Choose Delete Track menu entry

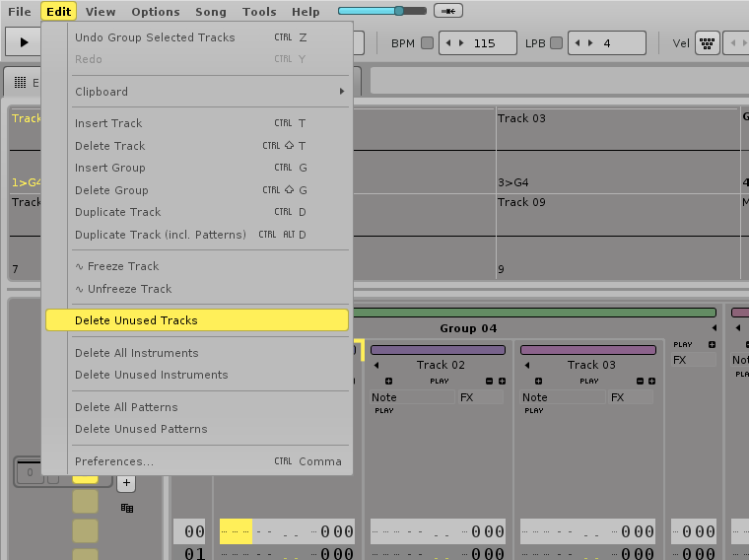(197, 146)
